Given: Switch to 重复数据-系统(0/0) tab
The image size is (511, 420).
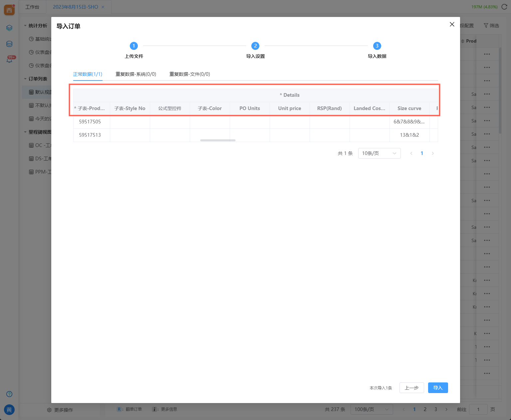Looking at the screenshot, I should click(x=135, y=74).
